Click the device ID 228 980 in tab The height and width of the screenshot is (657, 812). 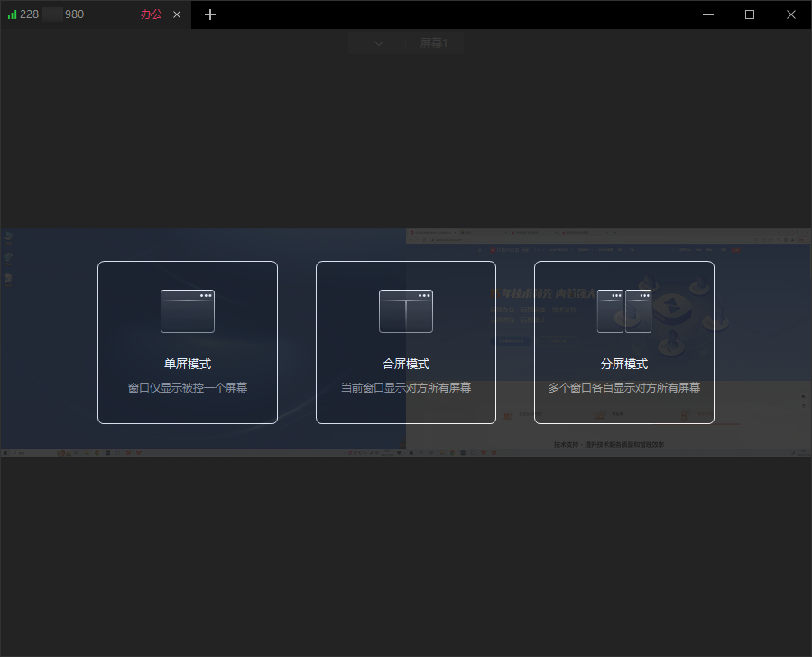[51, 14]
